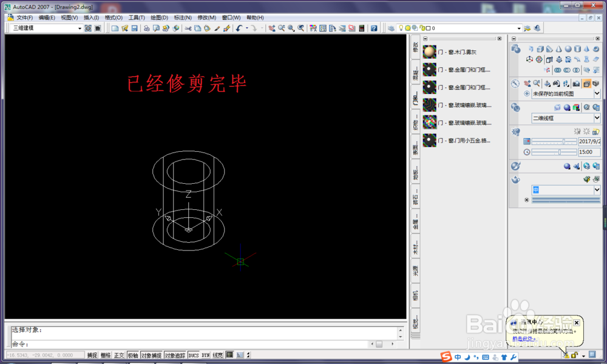Open the 三维建模 workspace dropdown
The image size is (607, 364).
click(x=80, y=29)
